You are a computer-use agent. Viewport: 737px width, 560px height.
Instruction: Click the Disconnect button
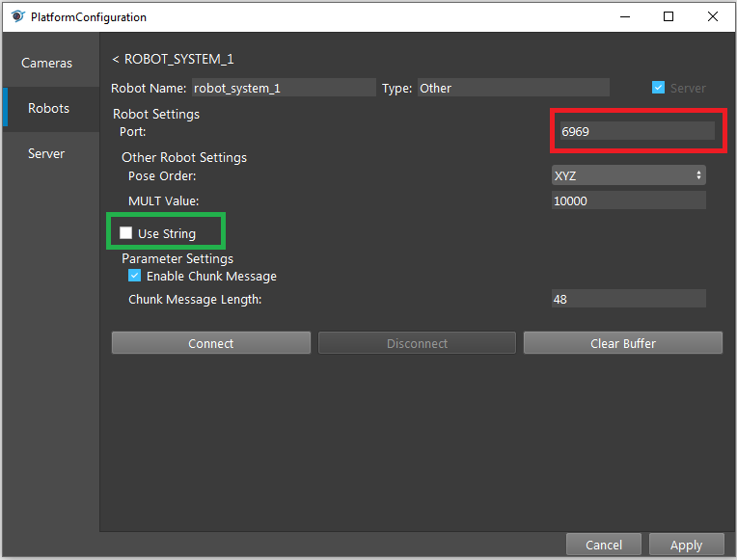pyautogui.click(x=417, y=343)
